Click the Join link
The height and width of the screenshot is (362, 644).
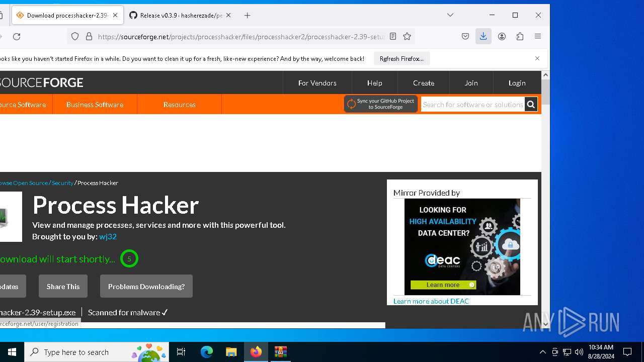coord(471,83)
